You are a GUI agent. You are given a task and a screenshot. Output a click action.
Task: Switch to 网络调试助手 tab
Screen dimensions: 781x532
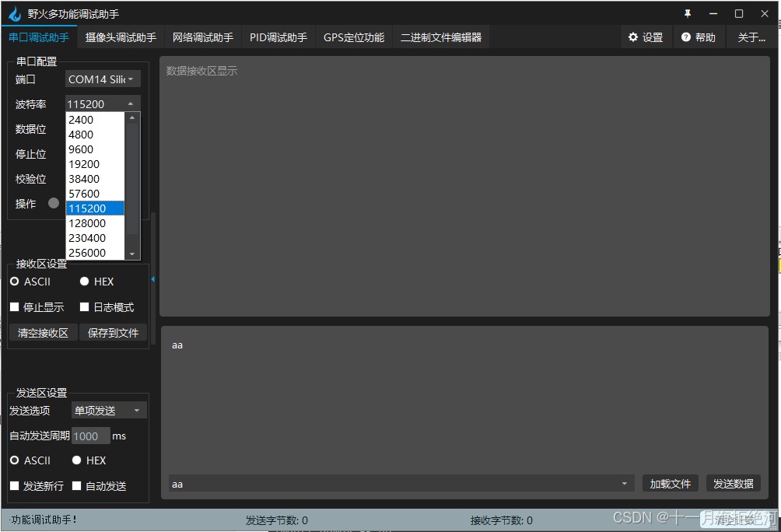pos(203,37)
